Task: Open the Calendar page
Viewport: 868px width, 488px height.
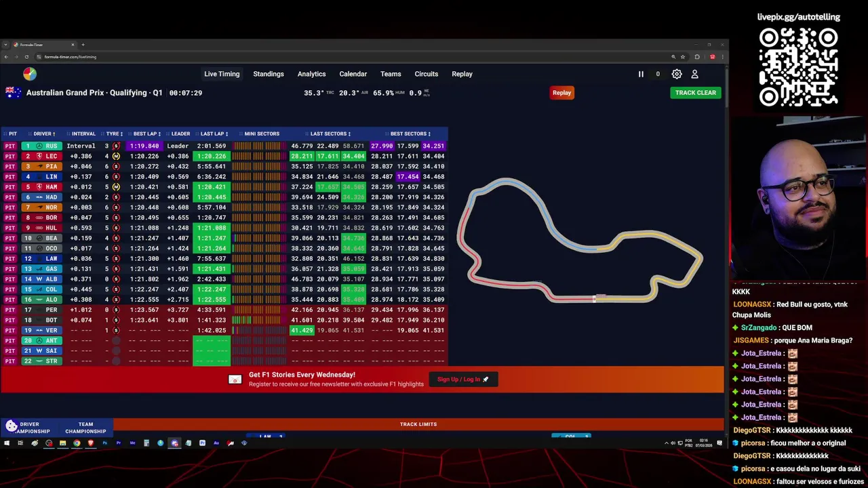Action: [353, 74]
